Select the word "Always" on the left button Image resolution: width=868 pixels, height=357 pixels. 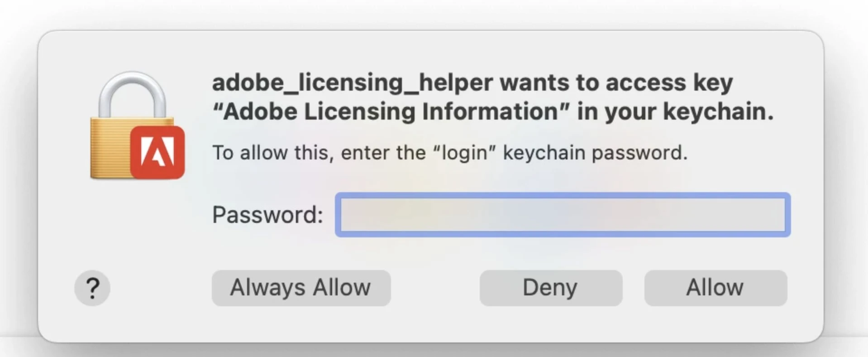tap(268, 288)
